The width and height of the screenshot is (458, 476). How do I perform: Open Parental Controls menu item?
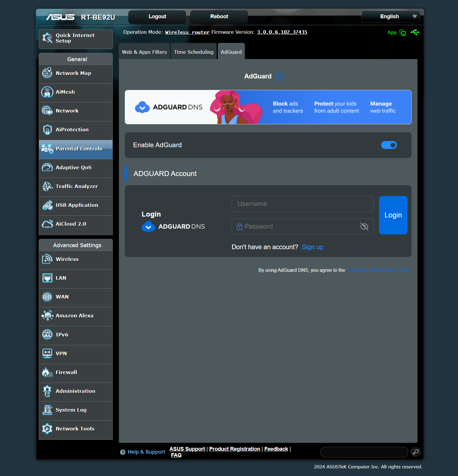(76, 150)
